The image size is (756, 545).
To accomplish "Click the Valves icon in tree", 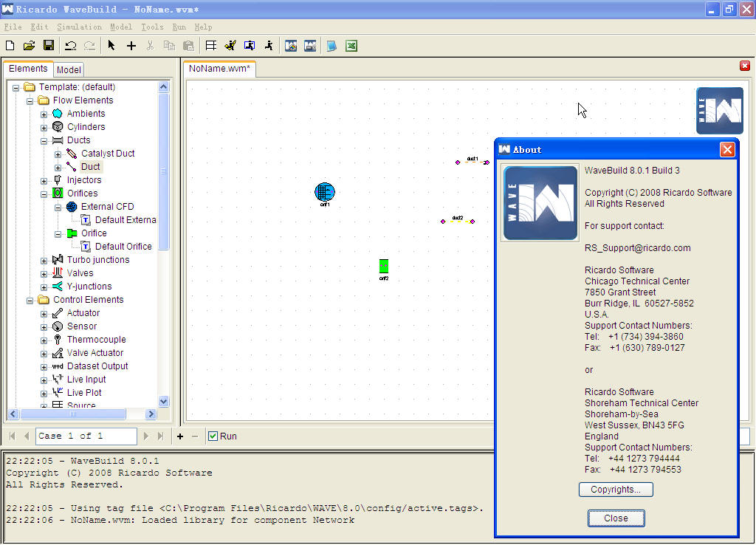I will pyautogui.click(x=58, y=273).
